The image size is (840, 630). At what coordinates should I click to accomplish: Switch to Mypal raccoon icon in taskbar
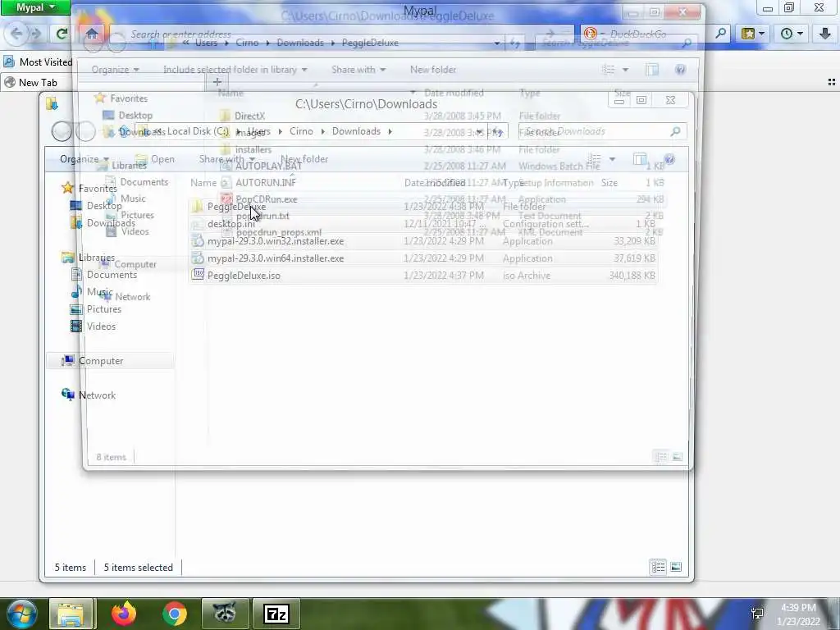(225, 614)
